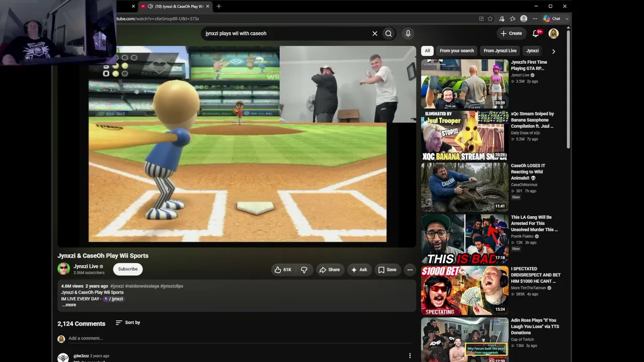Click the browser address bar URL
The height and width of the screenshot is (362, 644).
[x=157, y=19]
